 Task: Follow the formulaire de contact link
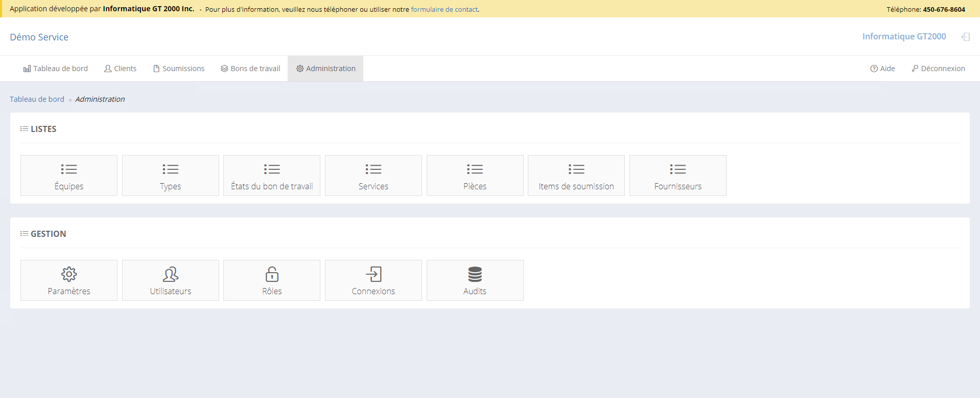click(444, 9)
